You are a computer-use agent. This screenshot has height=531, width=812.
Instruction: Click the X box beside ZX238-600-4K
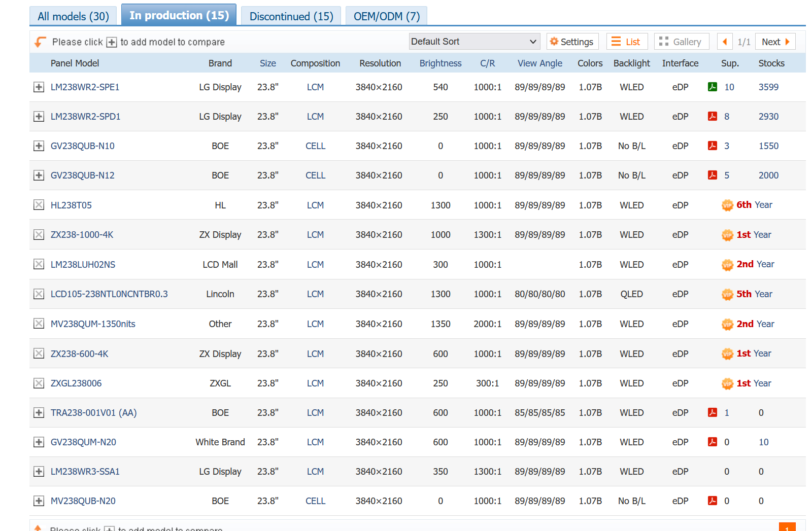click(x=39, y=353)
